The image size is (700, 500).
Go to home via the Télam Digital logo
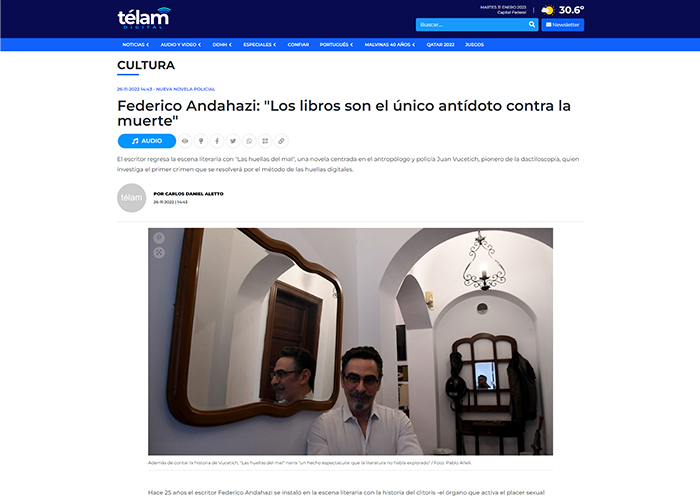click(x=144, y=18)
